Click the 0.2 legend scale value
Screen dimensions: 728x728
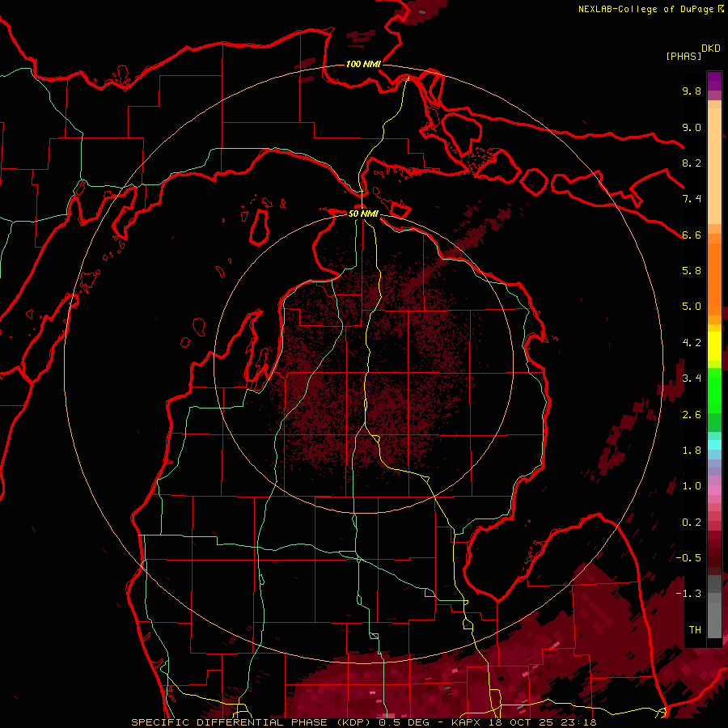pyautogui.click(x=692, y=523)
